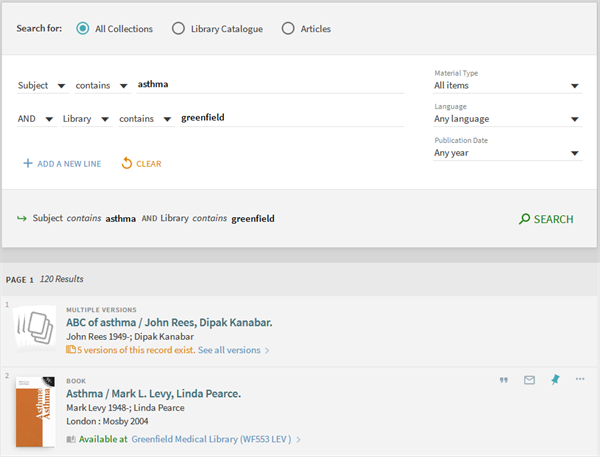The image size is (600, 457).
Task: Click the asthma search term field
Action: 270,85
